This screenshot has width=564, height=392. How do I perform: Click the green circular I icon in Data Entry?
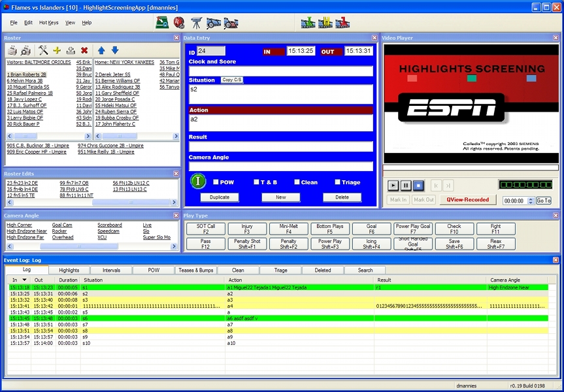[199, 182]
